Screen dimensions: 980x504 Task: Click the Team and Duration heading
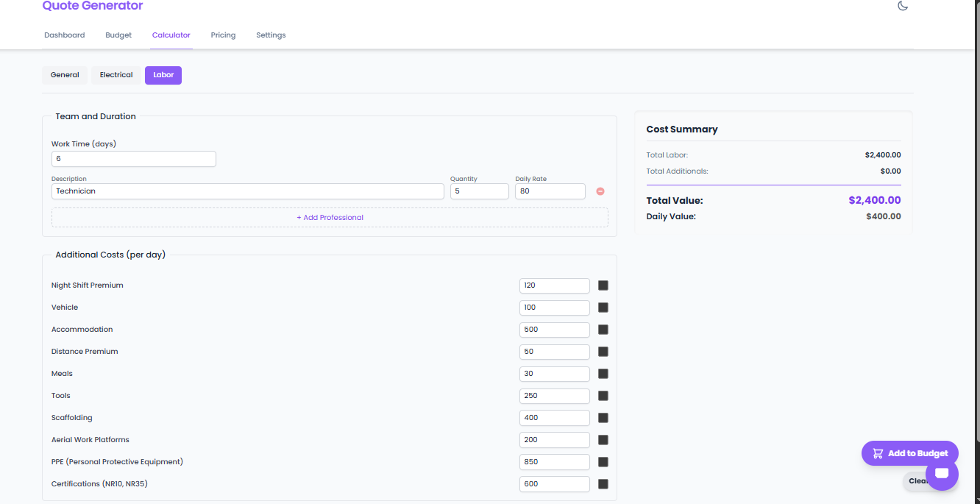96,116
